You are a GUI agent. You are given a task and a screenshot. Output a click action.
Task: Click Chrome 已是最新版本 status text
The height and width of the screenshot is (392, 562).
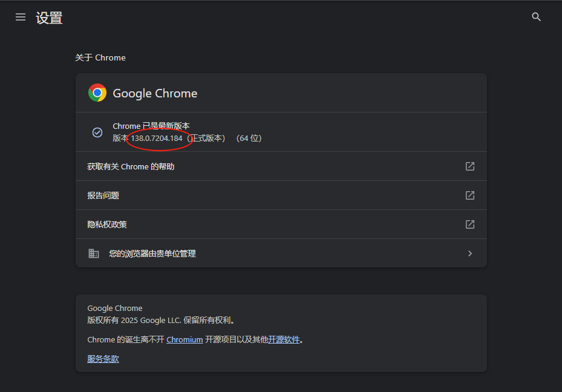pyautogui.click(x=151, y=126)
